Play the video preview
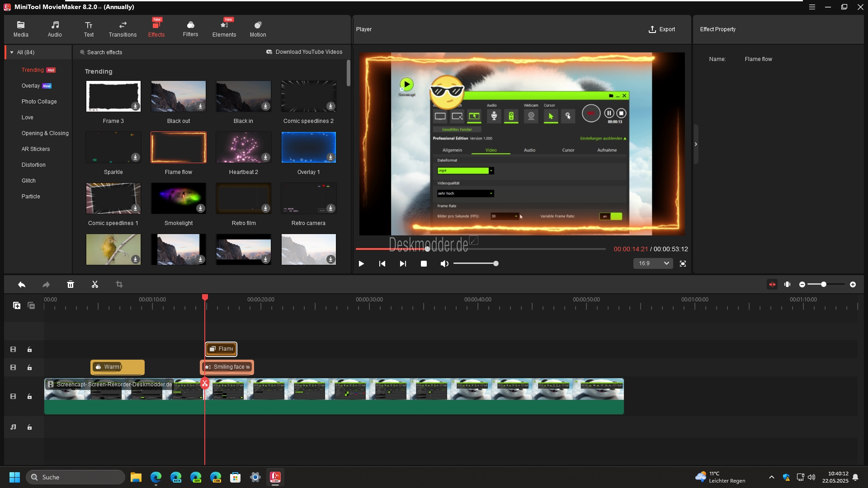 point(361,264)
